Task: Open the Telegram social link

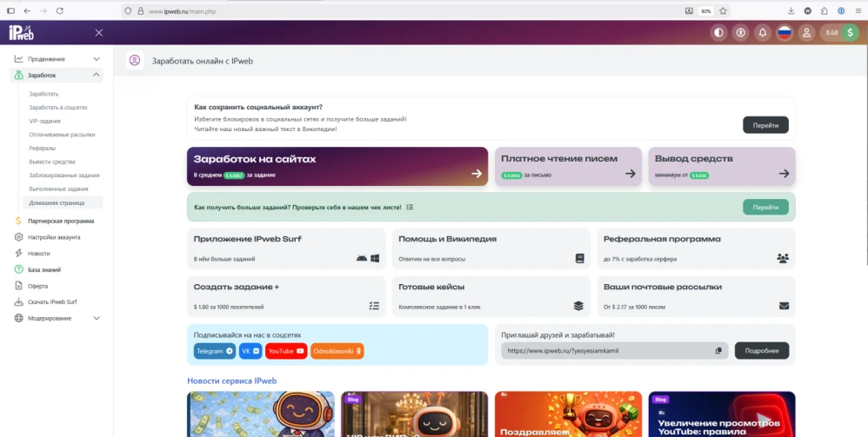Action: pyautogui.click(x=214, y=351)
